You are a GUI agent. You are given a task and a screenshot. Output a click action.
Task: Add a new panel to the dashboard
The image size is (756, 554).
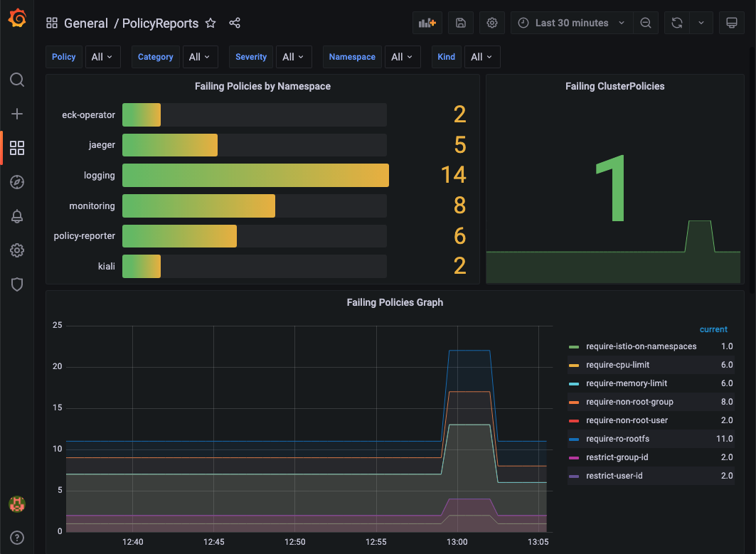(427, 22)
